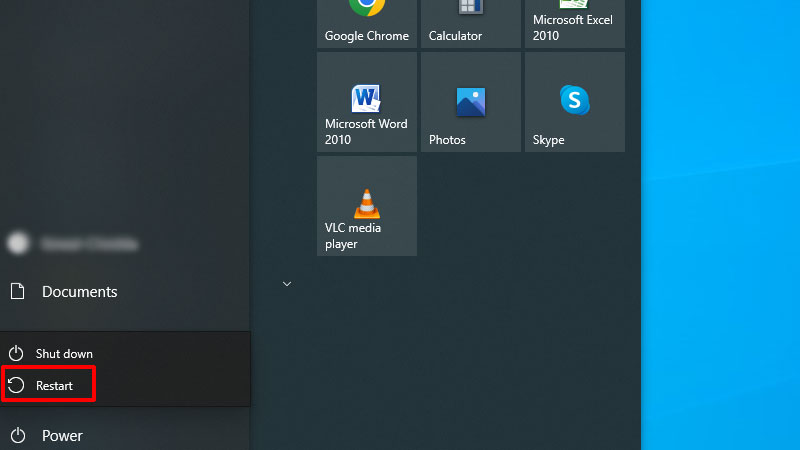Select Shut down from the power menu
This screenshot has height=450, width=800.
125,354
